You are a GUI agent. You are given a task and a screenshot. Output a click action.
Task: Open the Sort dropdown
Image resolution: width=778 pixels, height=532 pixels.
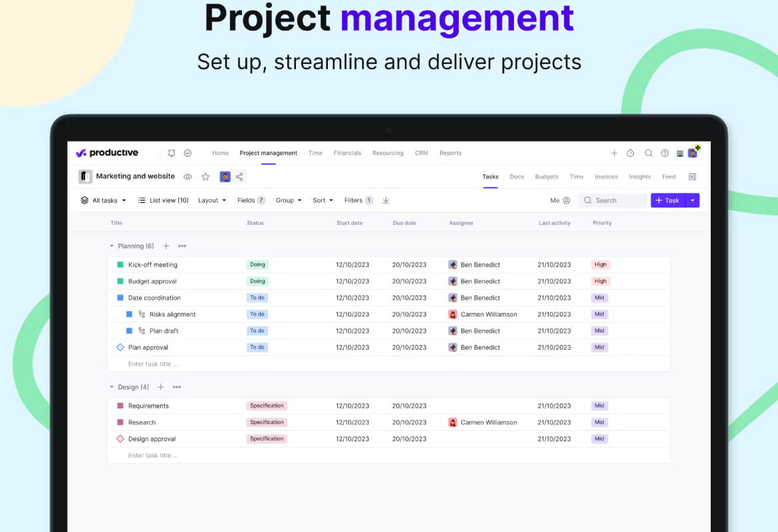point(323,200)
